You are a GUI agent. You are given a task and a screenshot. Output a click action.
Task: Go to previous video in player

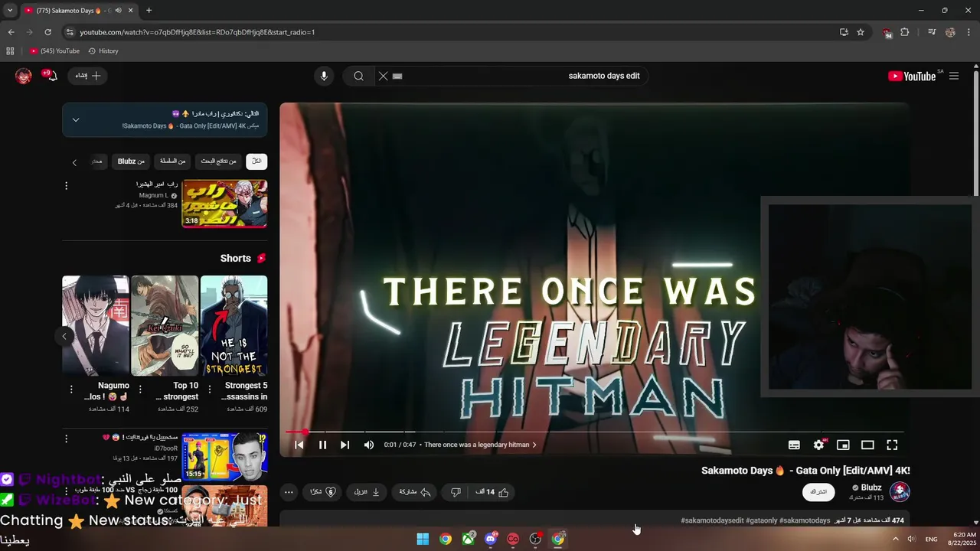(299, 445)
